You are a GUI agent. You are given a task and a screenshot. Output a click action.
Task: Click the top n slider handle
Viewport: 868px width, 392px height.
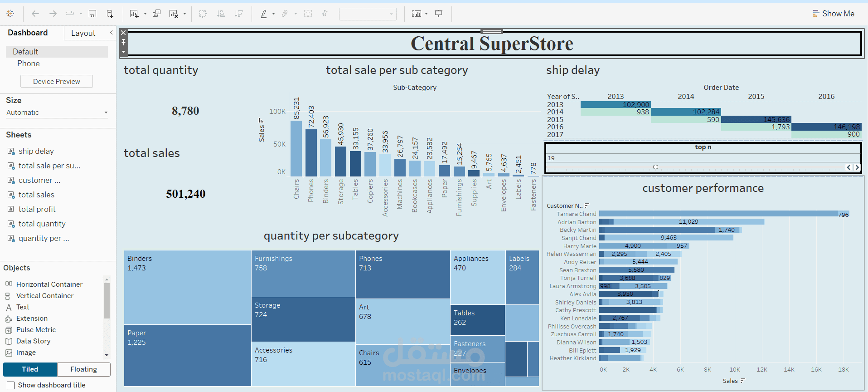pyautogui.click(x=655, y=167)
